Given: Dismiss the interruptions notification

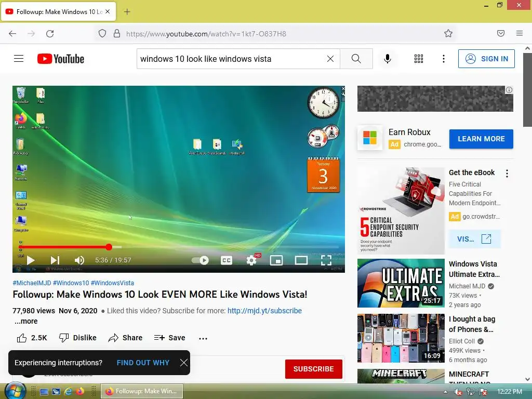Looking at the screenshot, I should coord(183,363).
